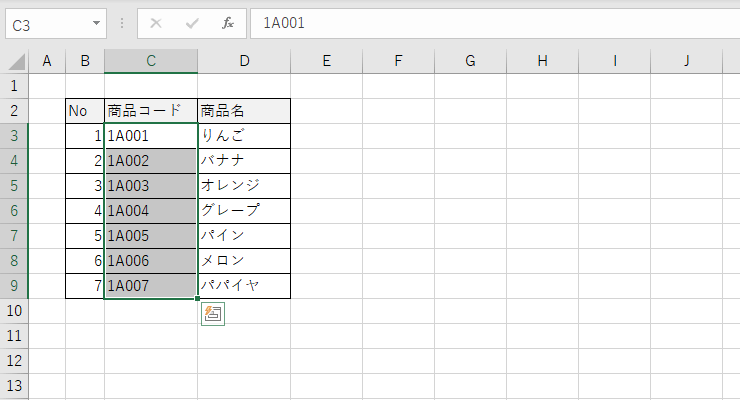
Task: Click the Enter checkmark icon in formula bar
Action: click(x=192, y=23)
